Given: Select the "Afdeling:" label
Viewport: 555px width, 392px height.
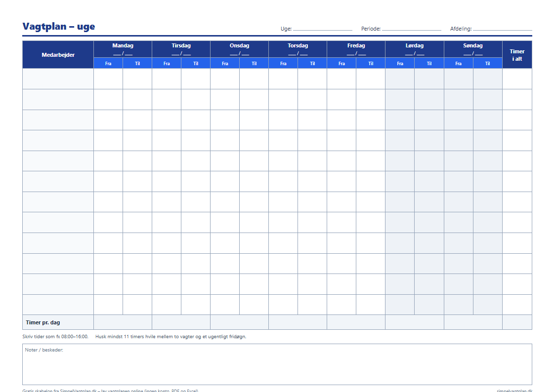Looking at the screenshot, I should click(x=461, y=29).
